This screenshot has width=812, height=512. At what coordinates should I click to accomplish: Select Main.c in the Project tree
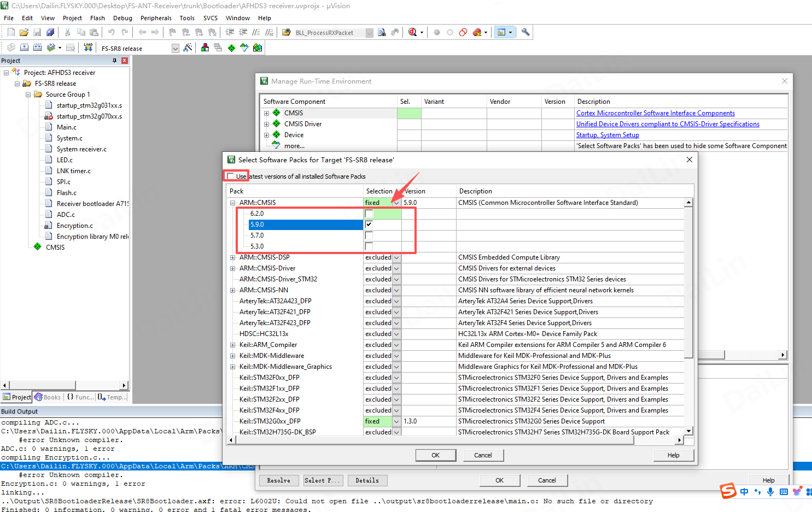(67, 127)
